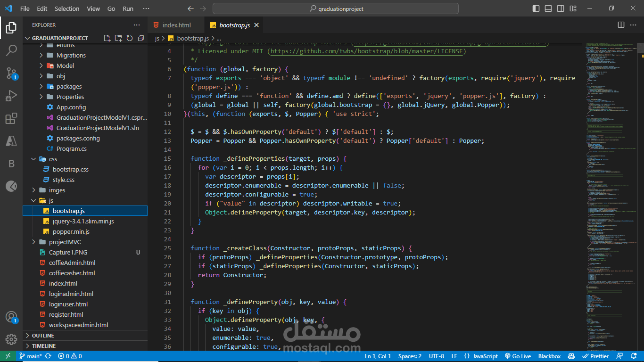Toggle the primary side bar
Screen dimensions: 644x362
coord(536,8)
